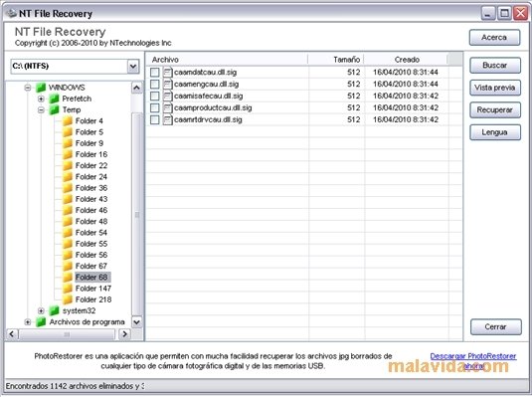532x397 pixels.
Task: Click the yellow folder icon of Folder 24
Action: 68,177
